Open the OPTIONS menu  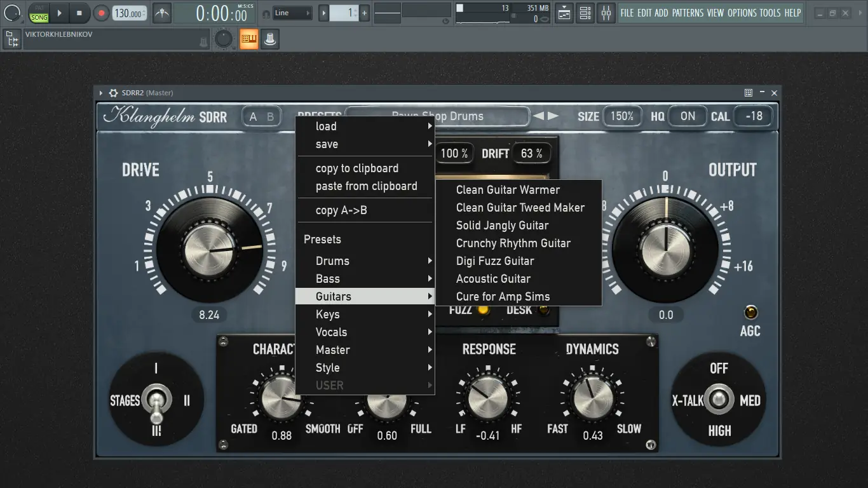[742, 13]
